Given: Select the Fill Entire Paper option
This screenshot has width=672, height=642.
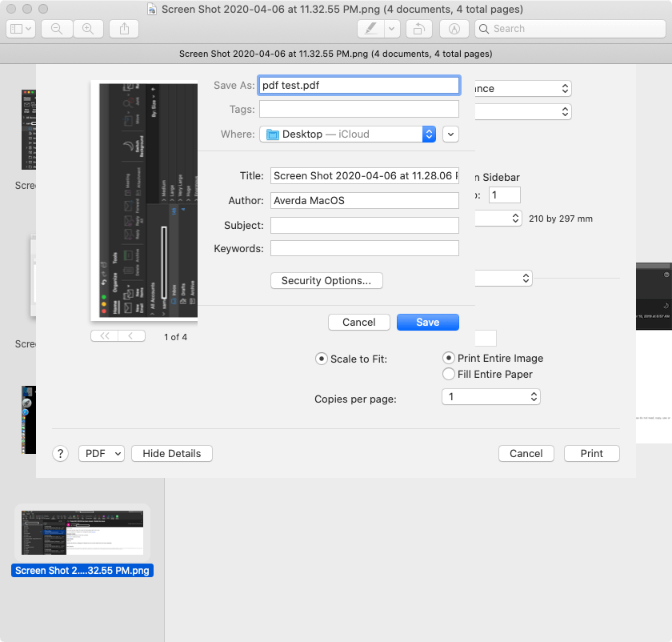Looking at the screenshot, I should [x=449, y=374].
